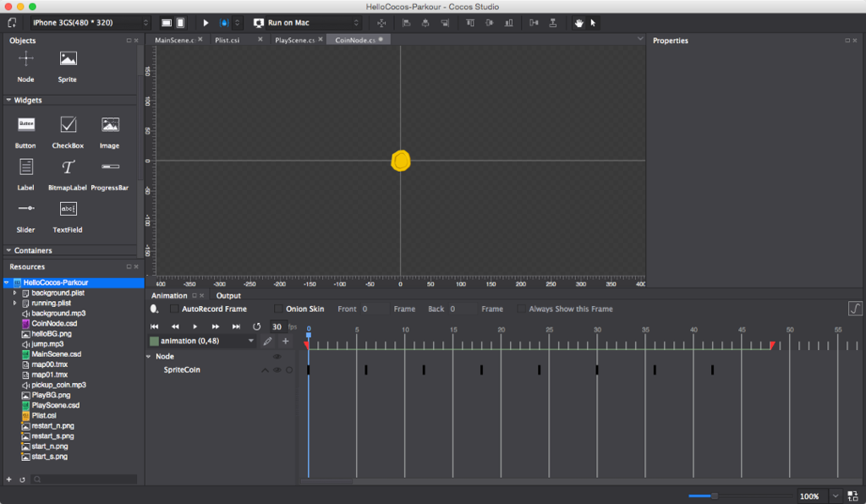Click the align horizontal center icon
Screen dimensions: 866x504
click(x=425, y=23)
